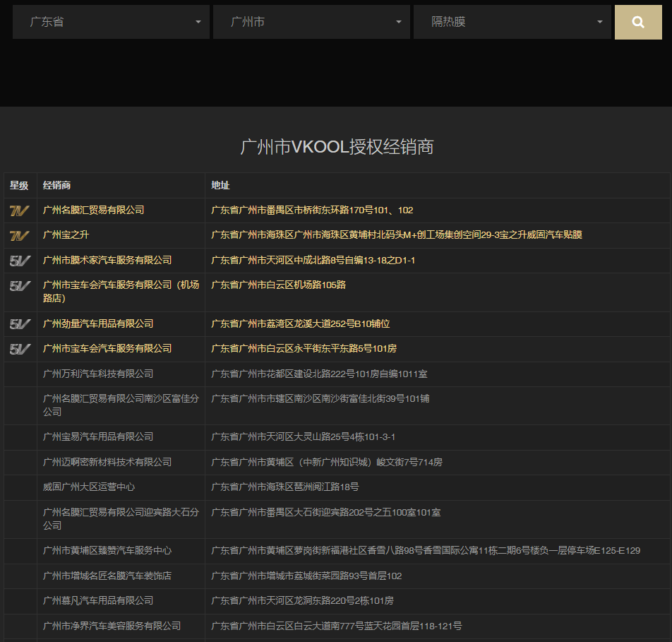Click address 广东省广州市天河区龙洞东路220号2栋101房
672x642 pixels.
[x=302, y=600]
